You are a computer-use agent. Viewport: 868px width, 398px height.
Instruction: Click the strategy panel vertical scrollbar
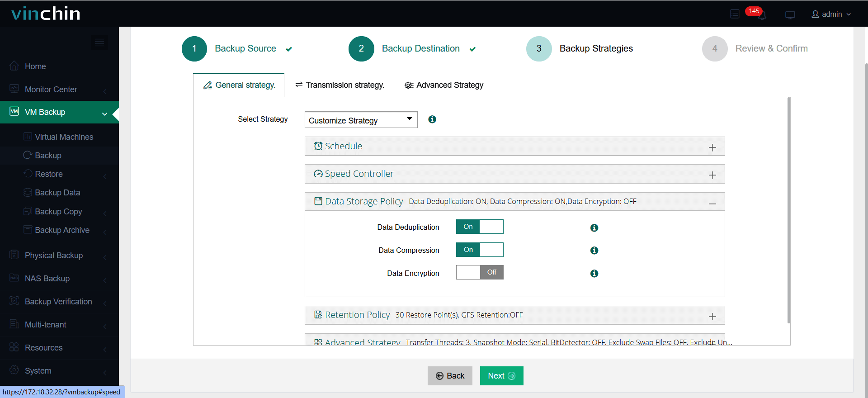788,210
